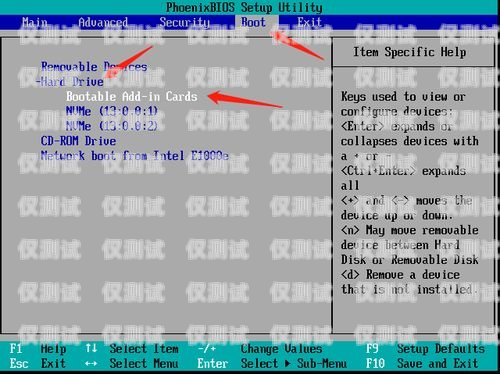Open the Main menu tab
500x374 pixels.
point(35,22)
